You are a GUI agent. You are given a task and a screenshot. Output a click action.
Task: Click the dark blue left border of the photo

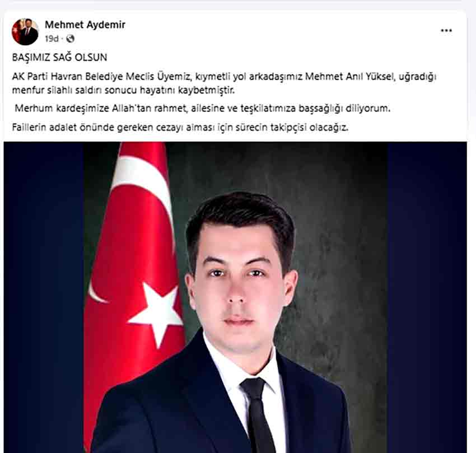coord(44,297)
